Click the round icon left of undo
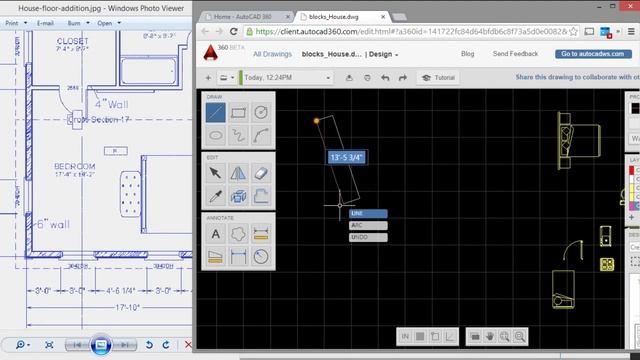The height and width of the screenshot is (360, 640). (x=367, y=78)
